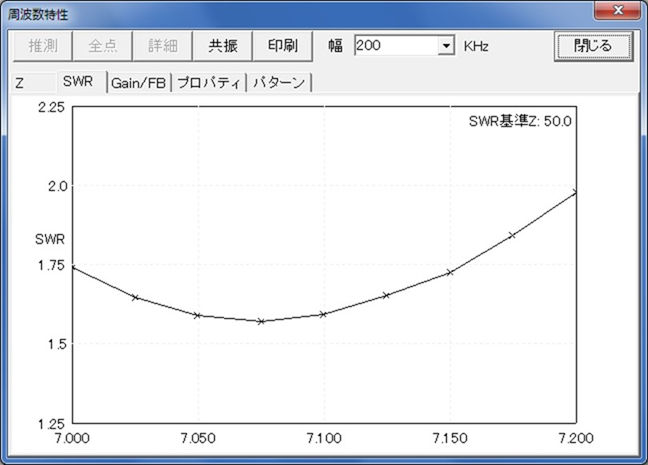The height and width of the screenshot is (465, 648).
Task: Click the data point marker at 7.150
Action: click(x=450, y=272)
